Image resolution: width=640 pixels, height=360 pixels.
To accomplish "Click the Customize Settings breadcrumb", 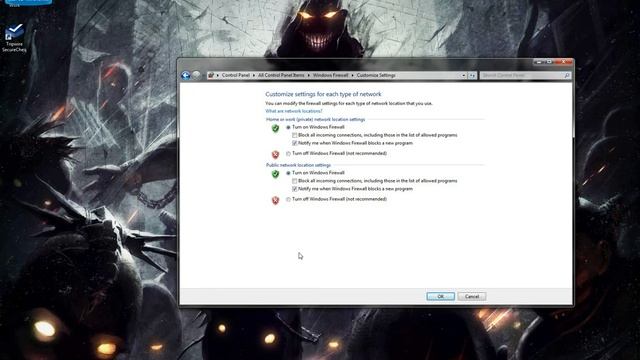I will 376,76.
